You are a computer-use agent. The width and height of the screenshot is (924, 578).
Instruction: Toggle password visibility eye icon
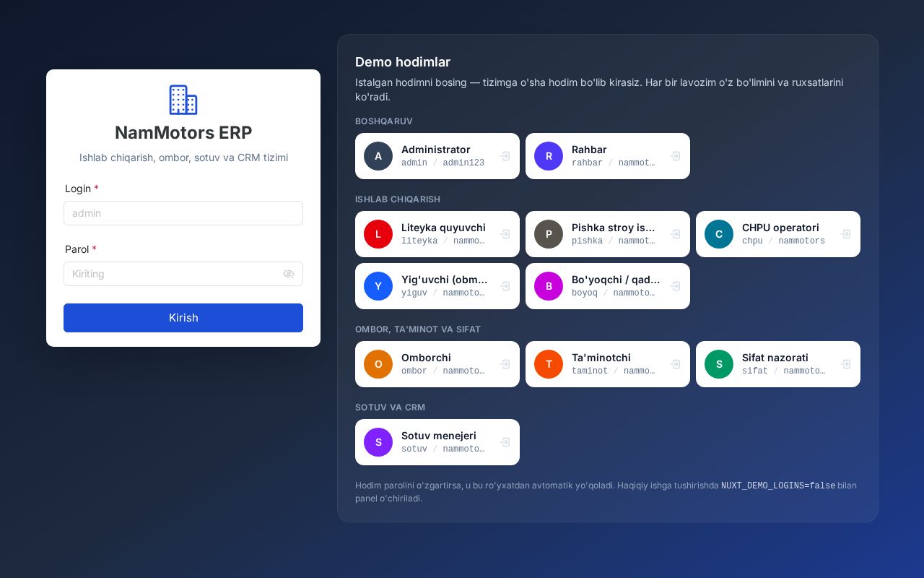pyautogui.click(x=289, y=274)
